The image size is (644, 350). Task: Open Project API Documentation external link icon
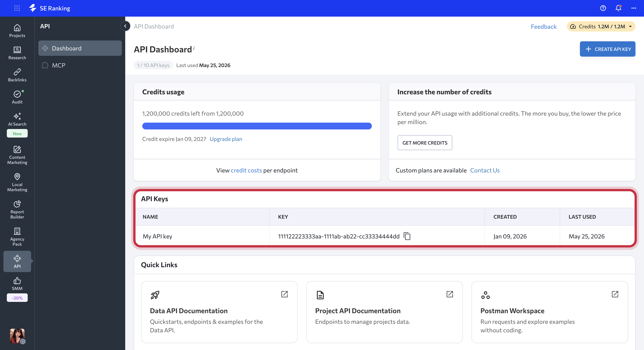(450, 294)
